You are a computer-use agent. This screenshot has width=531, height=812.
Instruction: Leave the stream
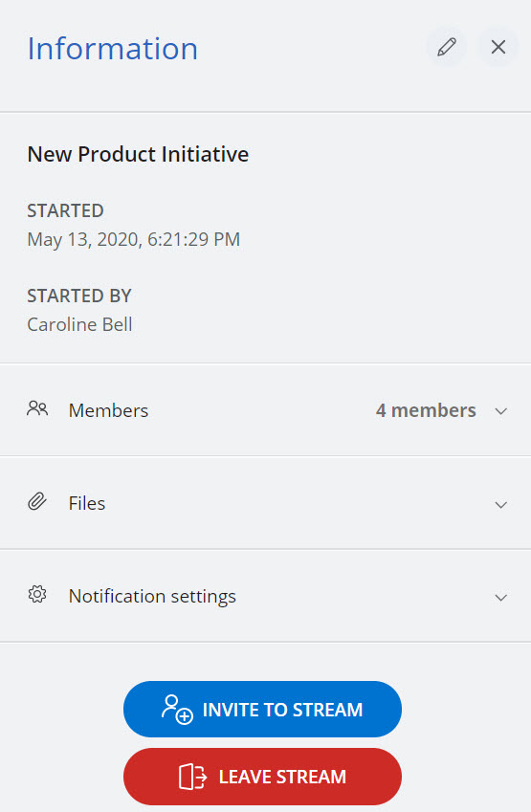tap(263, 777)
